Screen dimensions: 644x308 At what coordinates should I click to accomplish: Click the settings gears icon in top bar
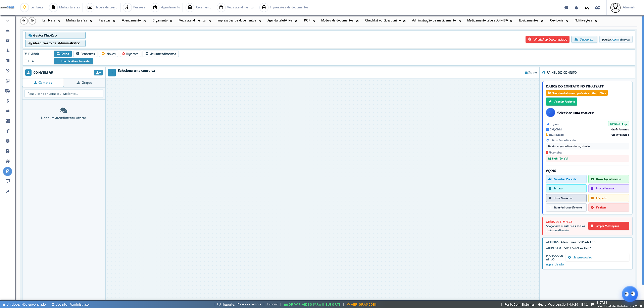(x=597, y=7)
